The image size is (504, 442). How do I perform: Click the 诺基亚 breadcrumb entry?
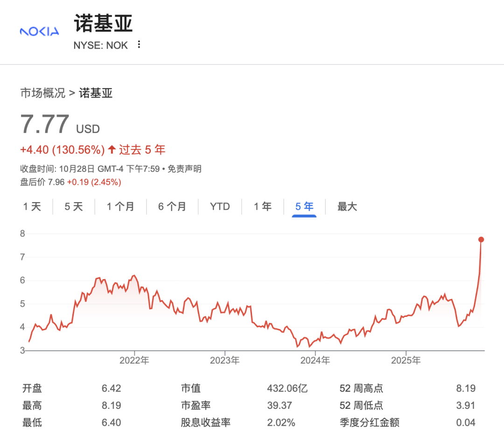pyautogui.click(x=95, y=93)
